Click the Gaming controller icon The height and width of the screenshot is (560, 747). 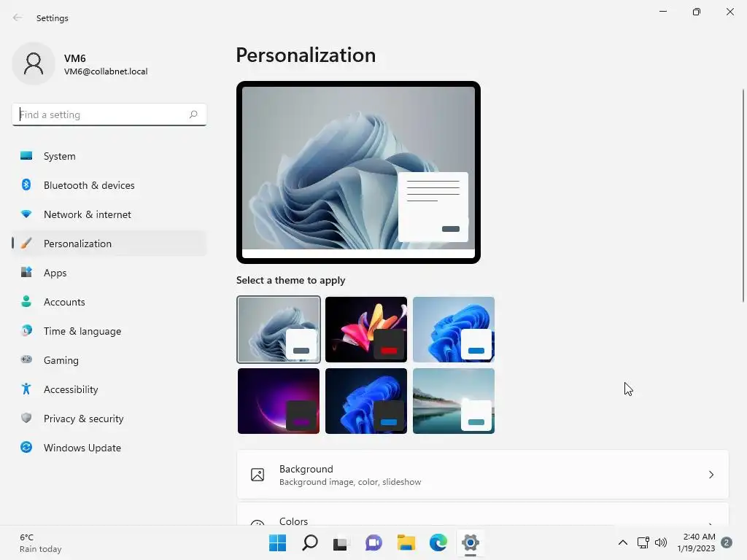click(x=26, y=359)
